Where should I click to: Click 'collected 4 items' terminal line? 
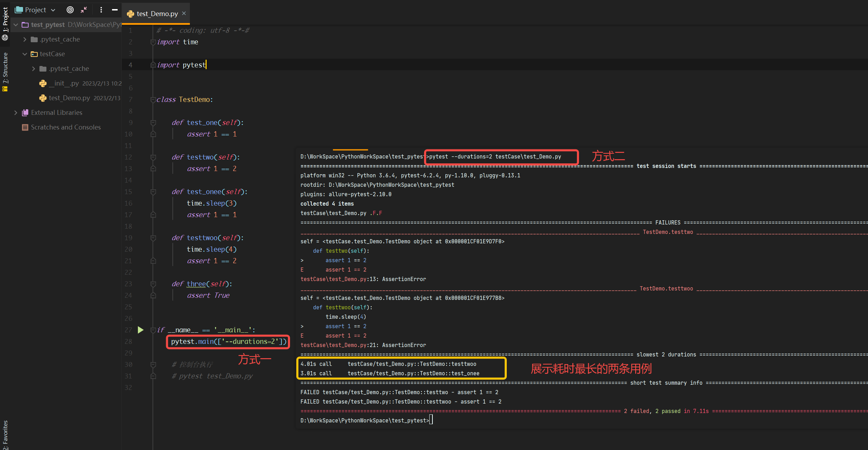coord(327,204)
